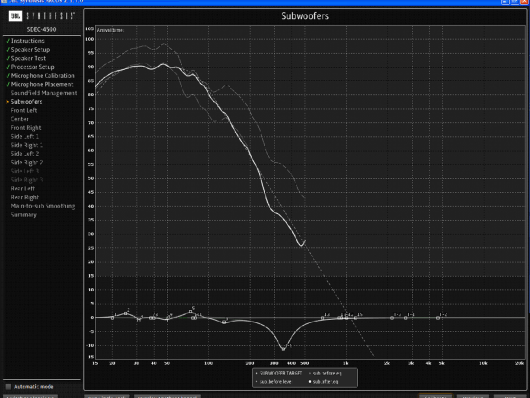This screenshot has height=398, width=530.
Task: Go to the Front Right speaker page
Action: (x=26, y=127)
